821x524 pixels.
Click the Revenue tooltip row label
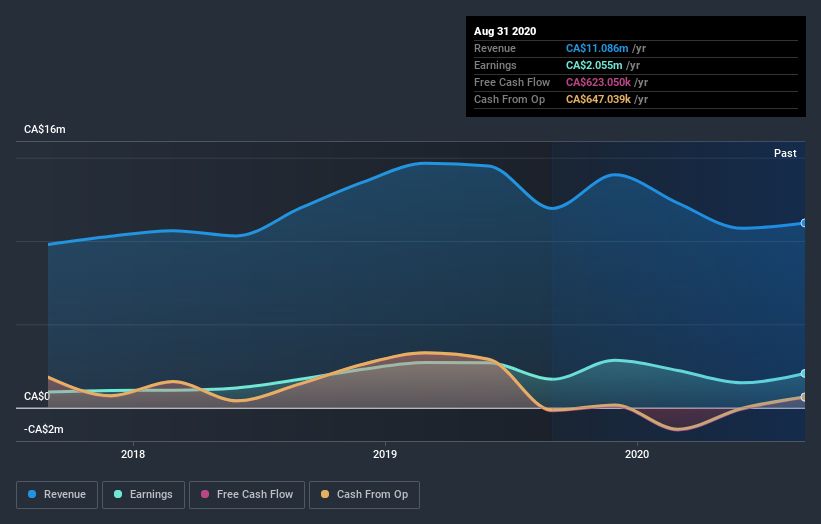pos(494,48)
